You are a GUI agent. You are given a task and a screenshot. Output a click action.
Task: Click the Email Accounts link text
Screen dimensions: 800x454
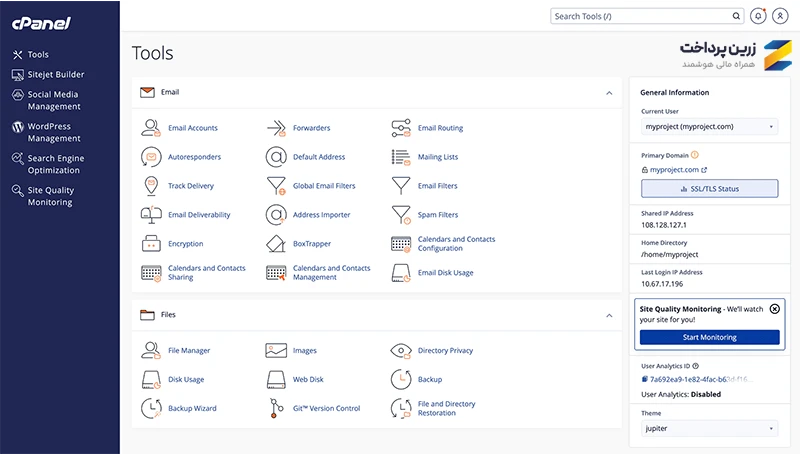click(x=193, y=128)
